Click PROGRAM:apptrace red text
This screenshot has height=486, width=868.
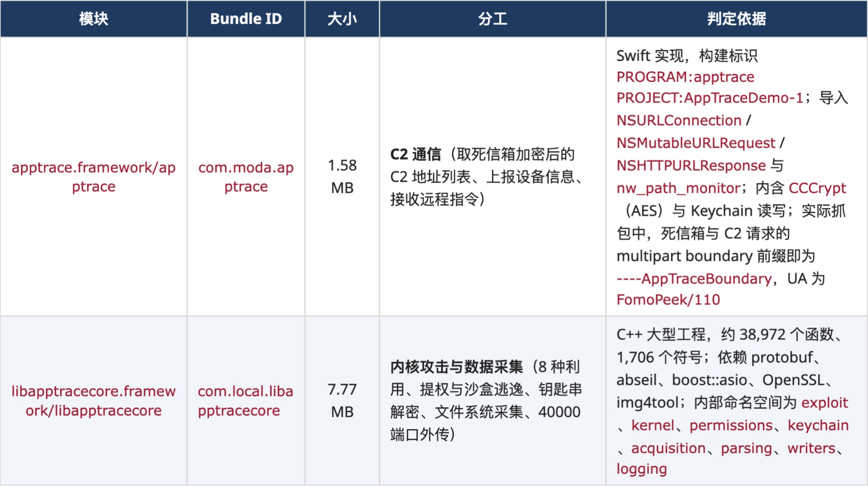tap(685, 77)
